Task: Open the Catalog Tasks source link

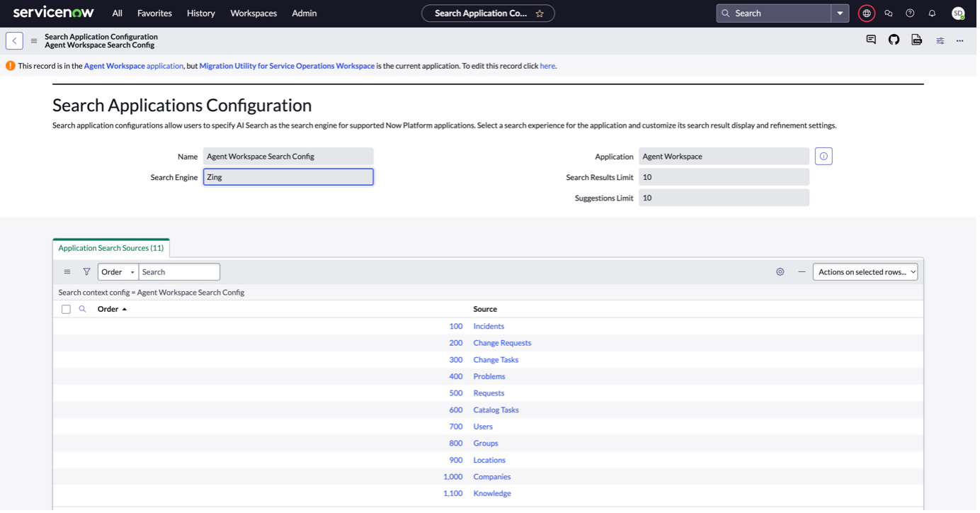Action: (498, 412)
